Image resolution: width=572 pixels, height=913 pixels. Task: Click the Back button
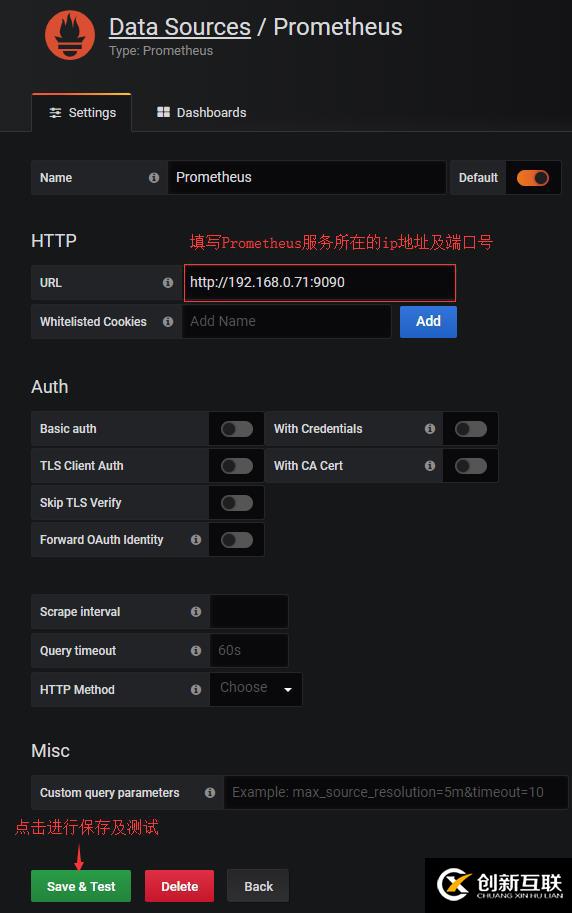tap(258, 886)
